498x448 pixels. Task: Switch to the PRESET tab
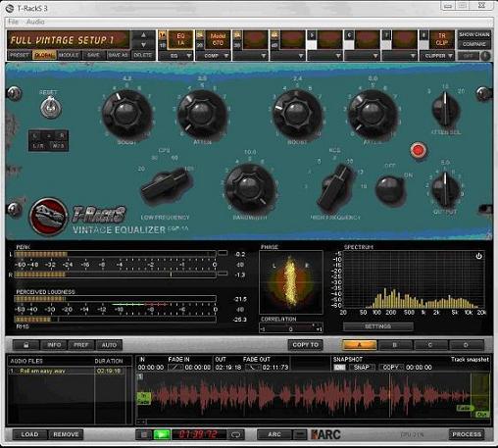pos(20,55)
